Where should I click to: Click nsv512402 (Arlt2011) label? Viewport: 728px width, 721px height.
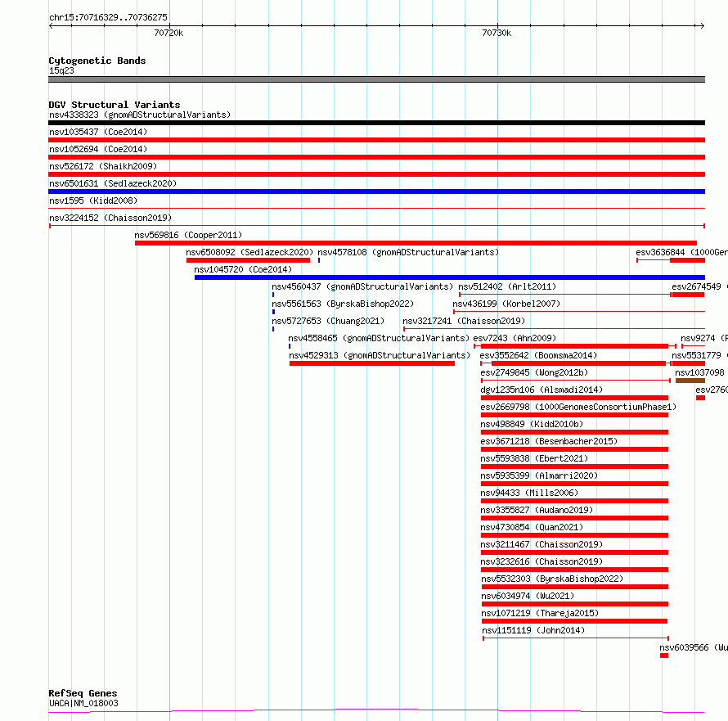[x=507, y=286]
